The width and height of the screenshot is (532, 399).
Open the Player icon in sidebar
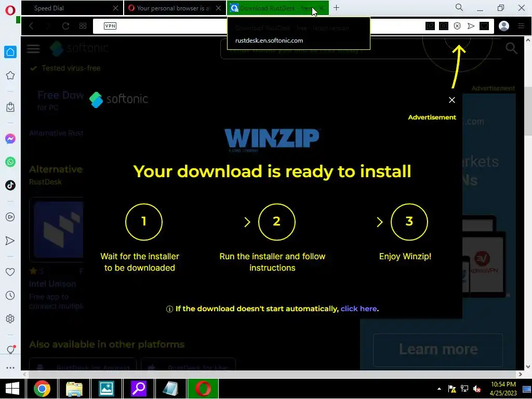10,217
